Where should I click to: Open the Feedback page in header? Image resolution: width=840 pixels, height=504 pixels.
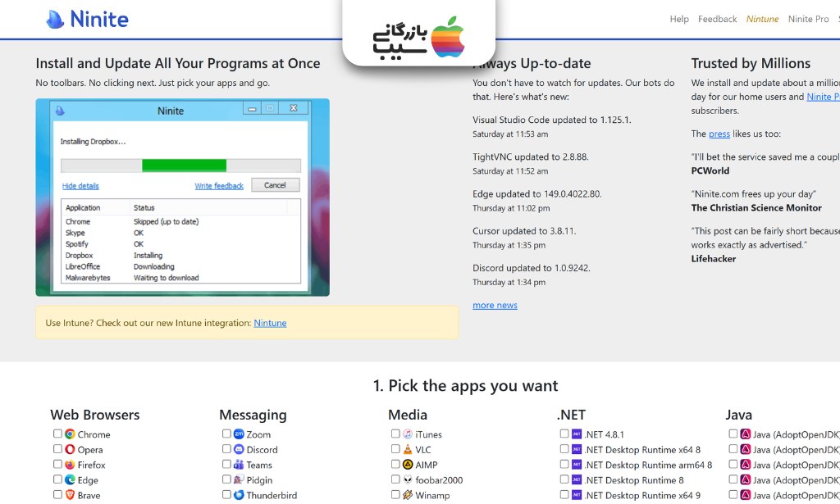pos(717,20)
